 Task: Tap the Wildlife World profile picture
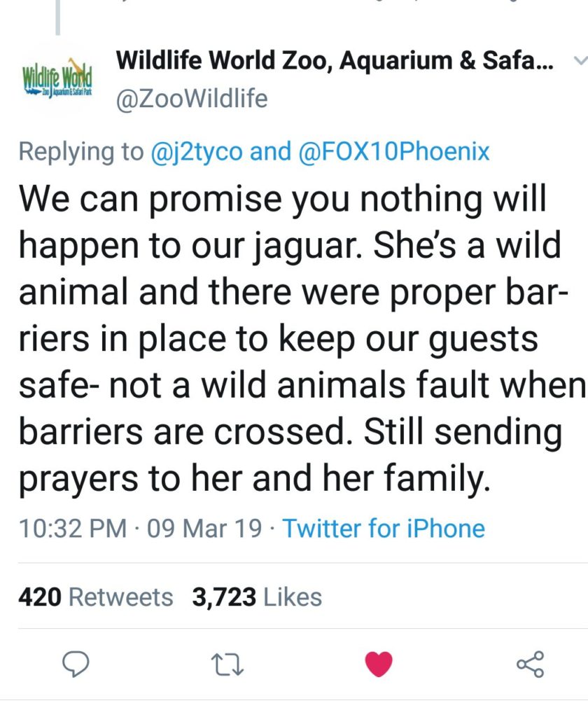tap(57, 77)
